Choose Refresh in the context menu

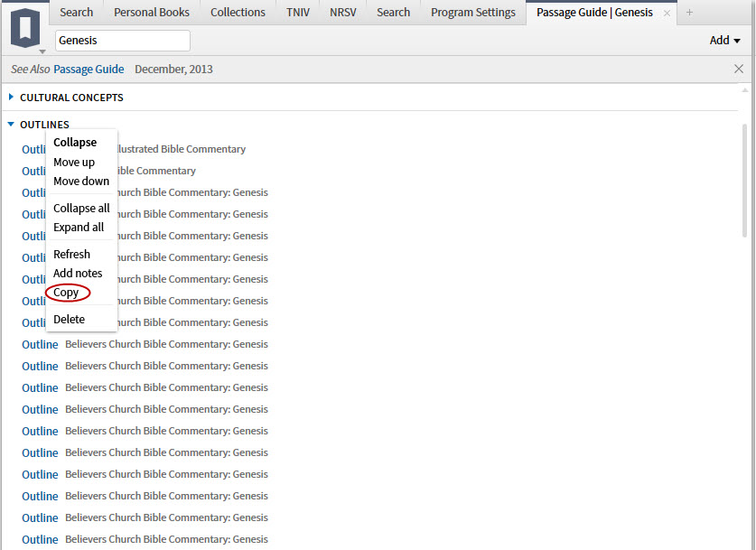pyautogui.click(x=72, y=254)
